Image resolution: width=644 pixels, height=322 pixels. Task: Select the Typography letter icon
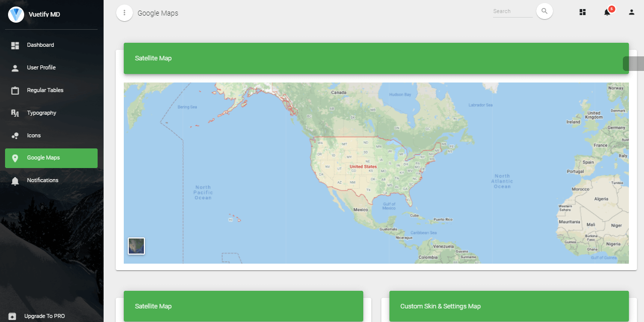pos(16,113)
